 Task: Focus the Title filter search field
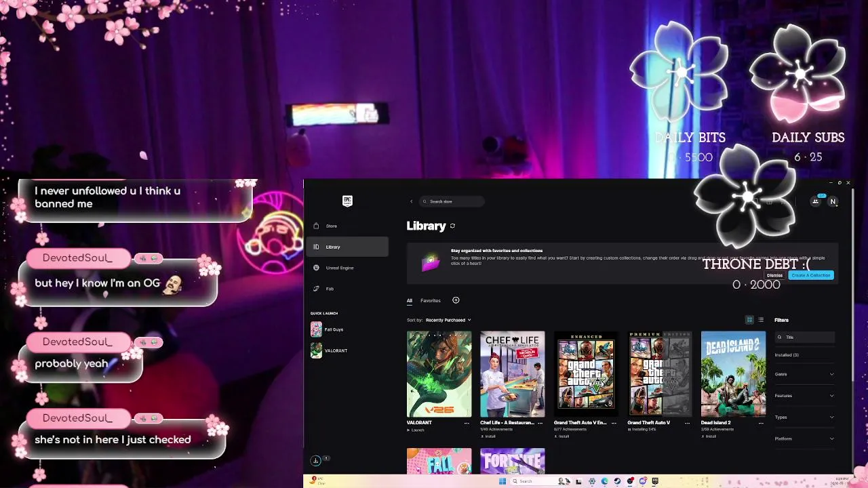pos(805,337)
